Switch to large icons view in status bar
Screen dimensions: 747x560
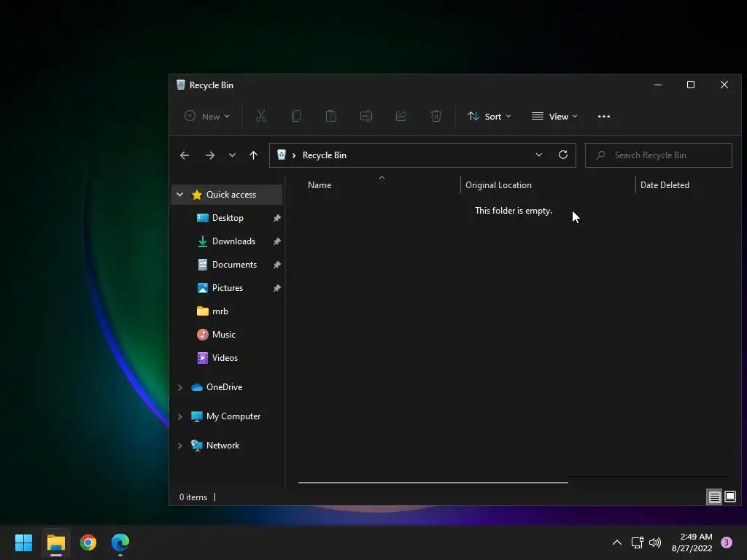tap(729, 497)
